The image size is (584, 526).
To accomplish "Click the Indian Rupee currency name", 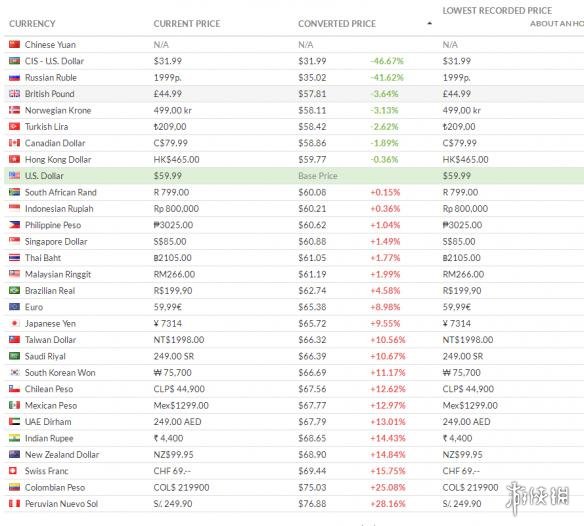I will tap(49, 438).
